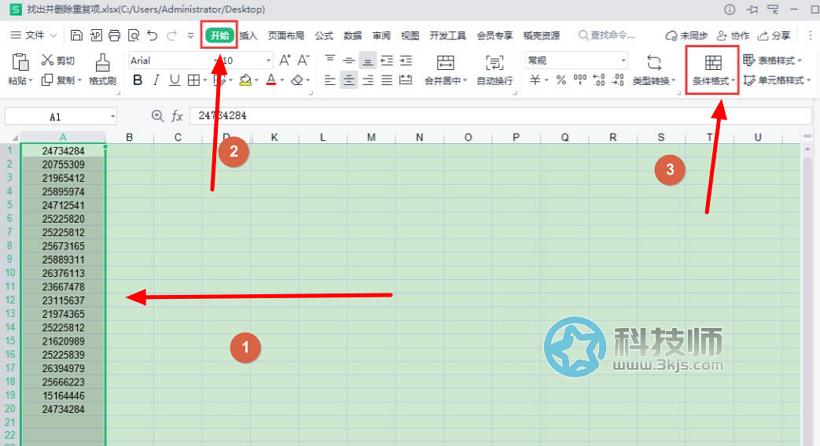Viewport: 820px width, 446px height.
Task: Select column A header
Action: (63, 138)
